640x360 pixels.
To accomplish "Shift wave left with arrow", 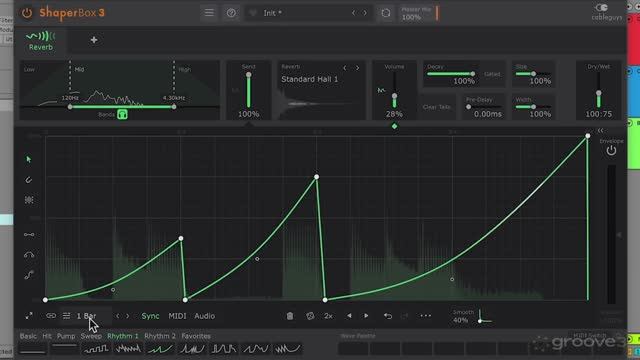I will click(349, 316).
